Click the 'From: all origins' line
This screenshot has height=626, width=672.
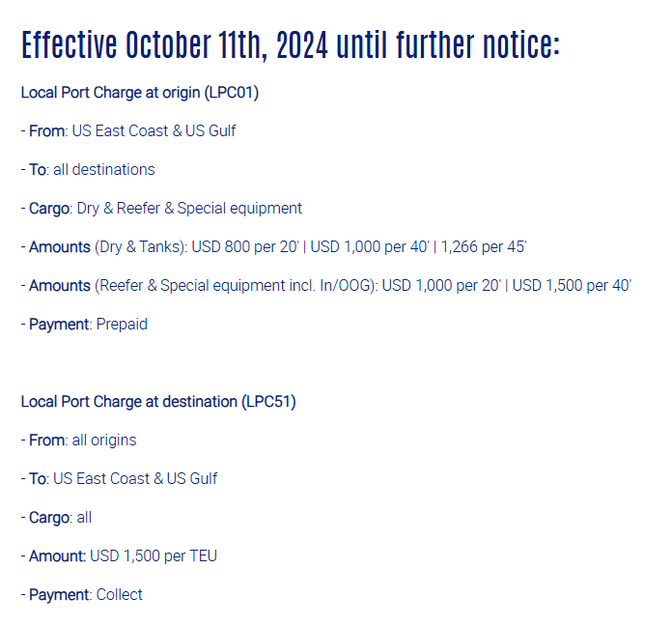[79, 441]
